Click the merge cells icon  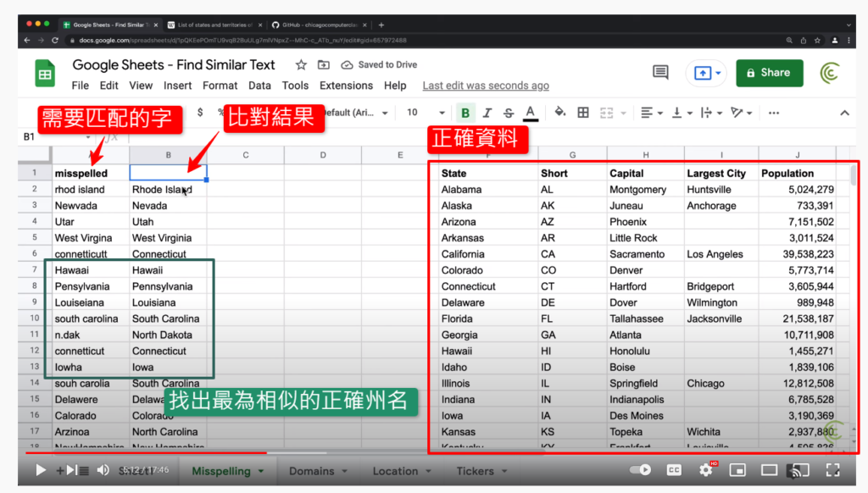(x=607, y=113)
